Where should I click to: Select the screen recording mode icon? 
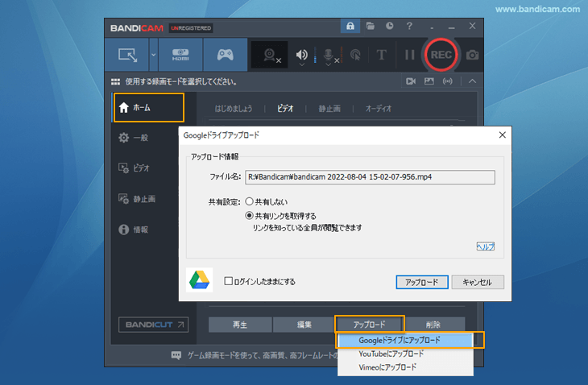point(127,55)
